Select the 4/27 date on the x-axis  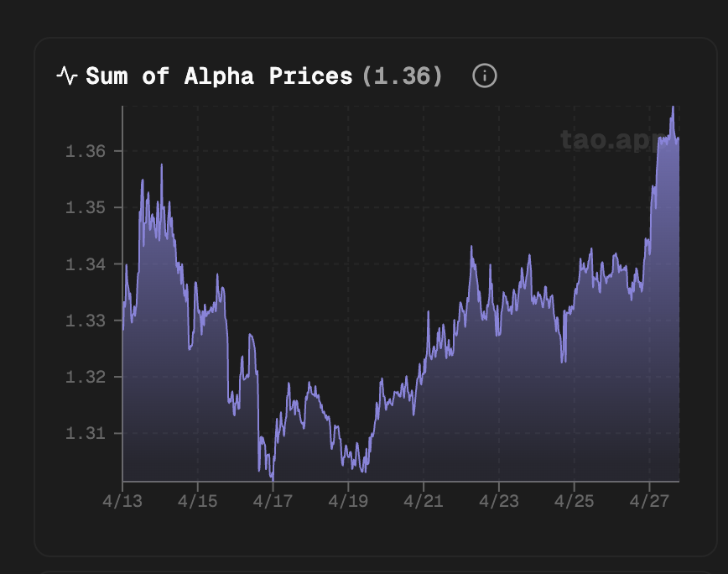point(649,501)
